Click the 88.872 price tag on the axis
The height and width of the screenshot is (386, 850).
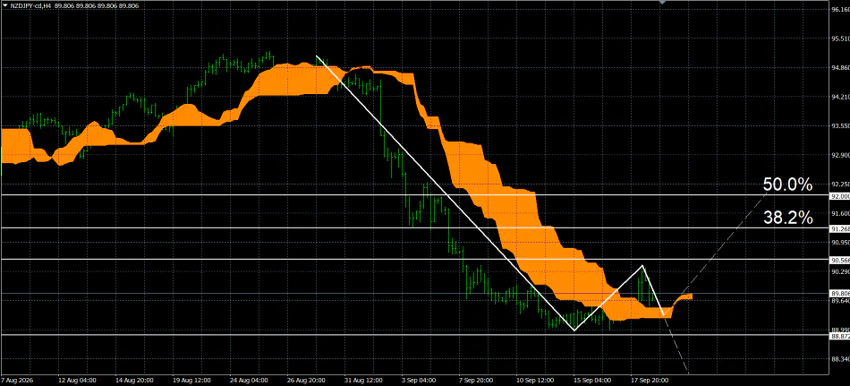[x=839, y=336]
